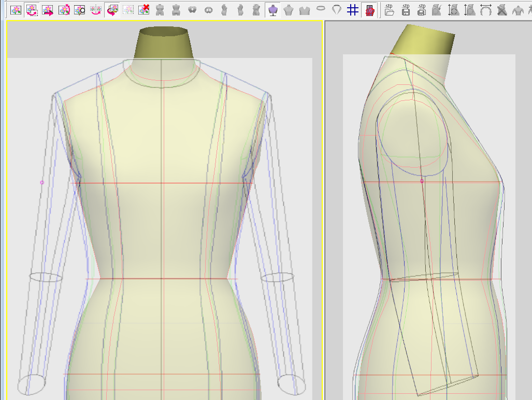Toggle the blue grid display icon
Screen dimensions: 532x400
click(x=353, y=10)
